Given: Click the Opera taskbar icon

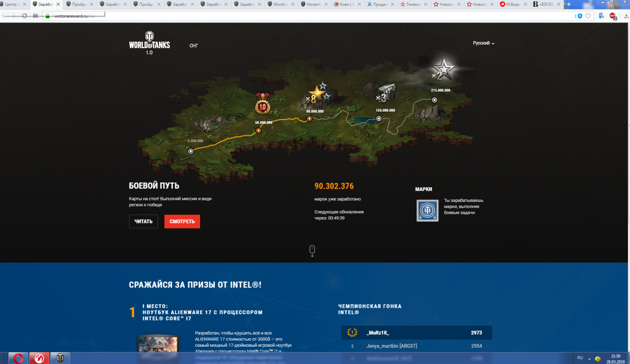Looking at the screenshot, I should point(17,358).
